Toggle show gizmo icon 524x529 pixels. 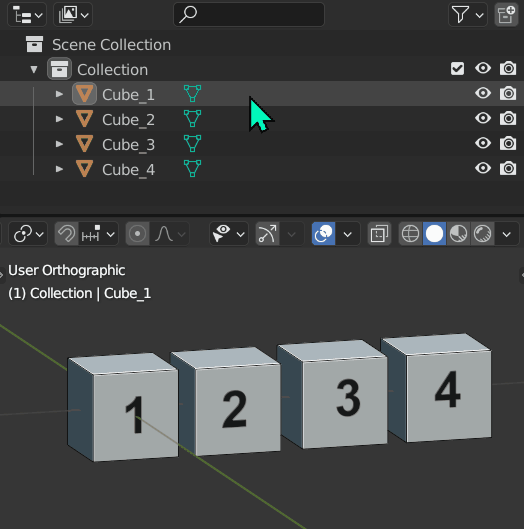(x=267, y=233)
